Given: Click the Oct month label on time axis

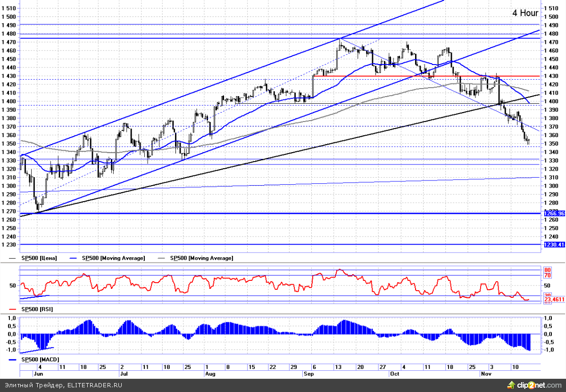Looking at the screenshot, I should click(394, 374).
